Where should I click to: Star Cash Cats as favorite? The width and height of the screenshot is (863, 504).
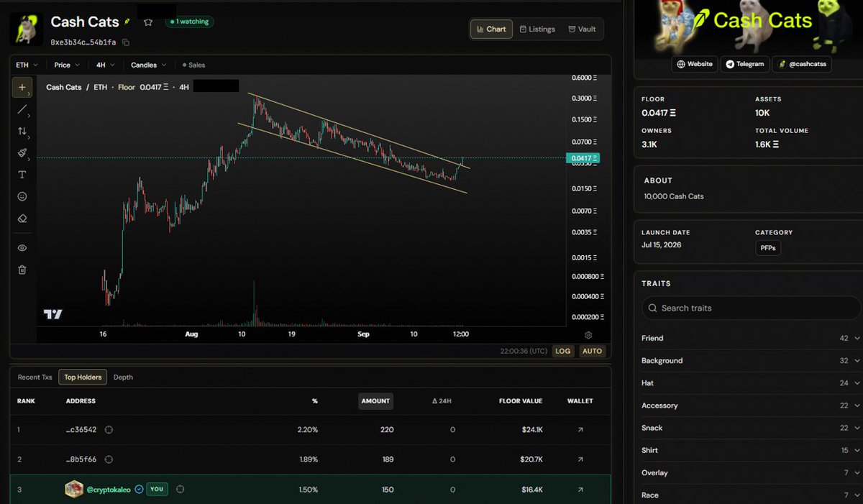pyautogui.click(x=148, y=22)
